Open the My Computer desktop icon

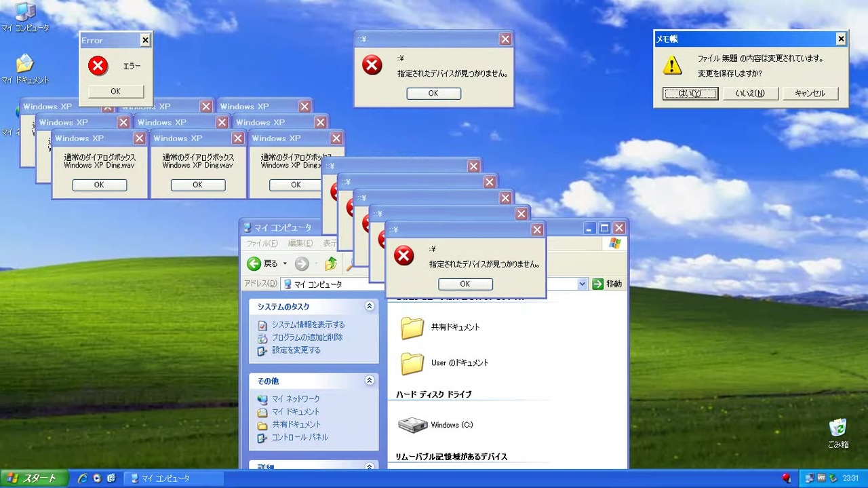pos(24,12)
